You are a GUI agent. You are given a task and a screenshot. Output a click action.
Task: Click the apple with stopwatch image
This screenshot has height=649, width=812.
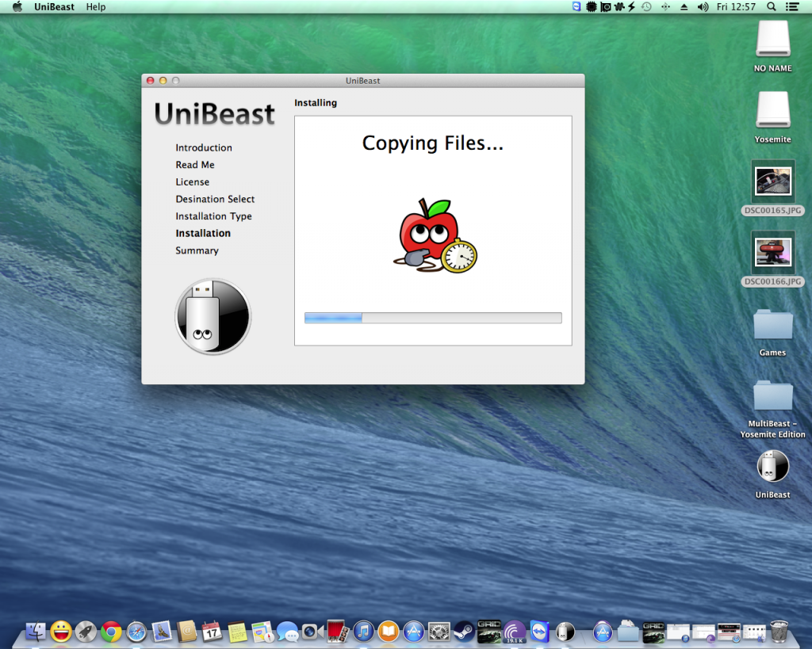coord(435,236)
